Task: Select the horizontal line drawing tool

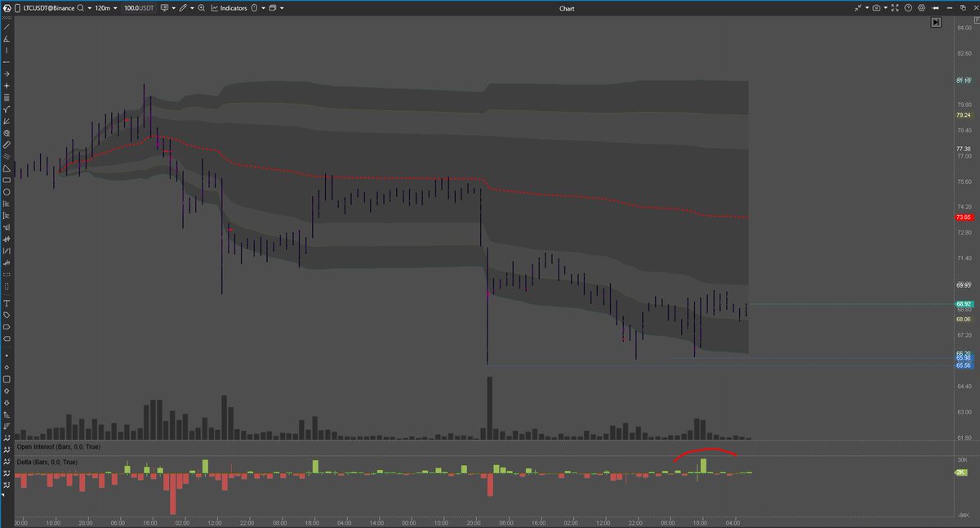Action: pyautogui.click(x=7, y=62)
